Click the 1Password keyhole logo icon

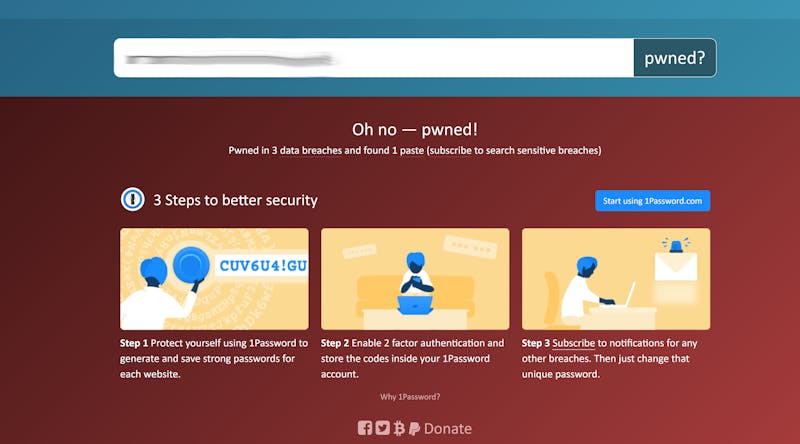coord(133,199)
